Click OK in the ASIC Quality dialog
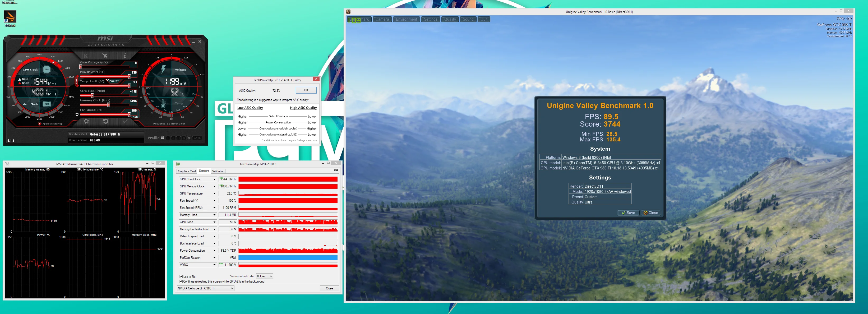This screenshot has width=868, height=314. click(306, 90)
